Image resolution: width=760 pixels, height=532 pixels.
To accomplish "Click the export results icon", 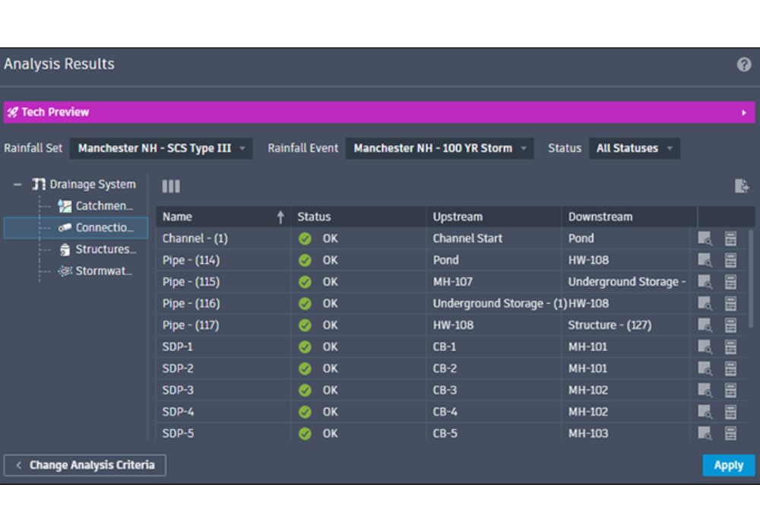I will (742, 186).
